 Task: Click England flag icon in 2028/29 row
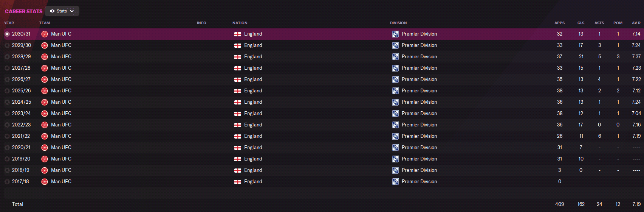tap(238, 57)
